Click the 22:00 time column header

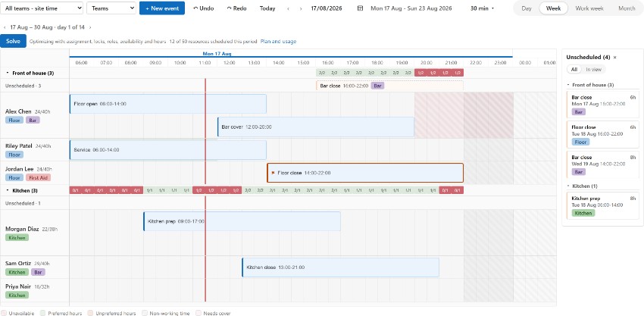[476, 62]
